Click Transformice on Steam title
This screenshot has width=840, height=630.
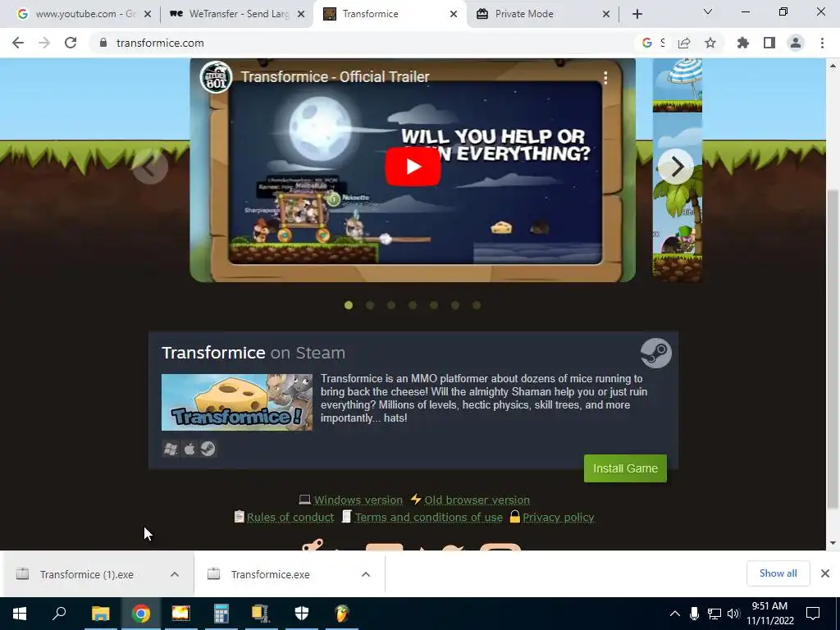(x=253, y=353)
